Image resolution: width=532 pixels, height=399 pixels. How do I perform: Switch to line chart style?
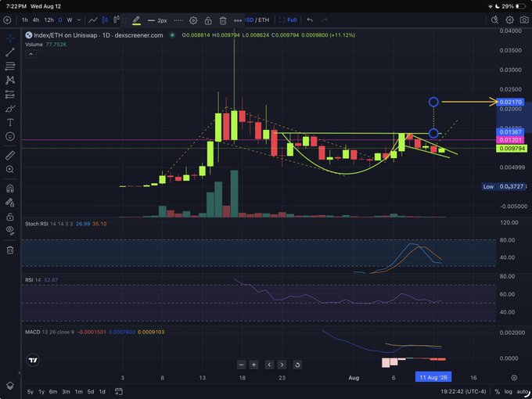pos(93,20)
